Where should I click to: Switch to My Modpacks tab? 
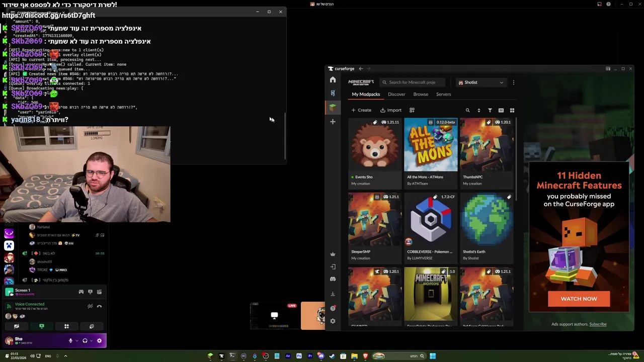point(366,94)
